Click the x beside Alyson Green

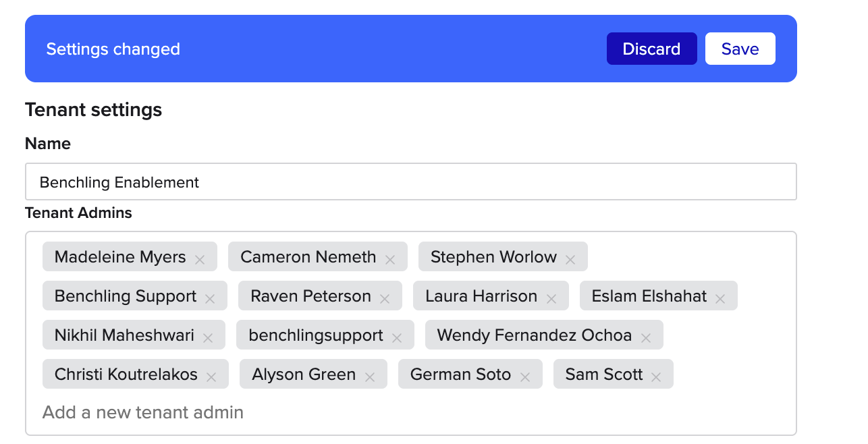click(370, 377)
